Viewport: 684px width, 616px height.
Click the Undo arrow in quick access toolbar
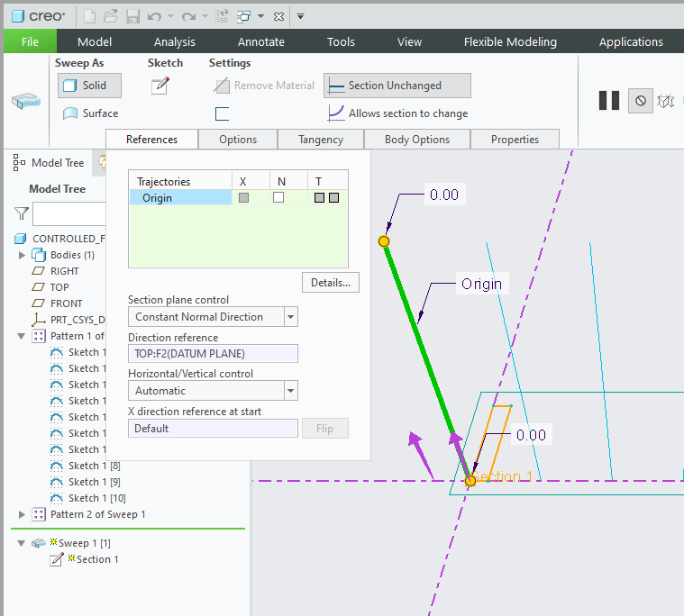(155, 16)
